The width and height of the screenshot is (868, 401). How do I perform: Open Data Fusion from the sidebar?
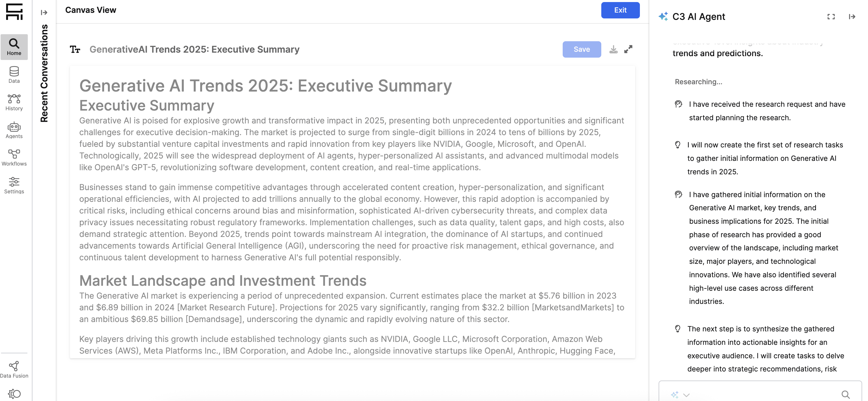tap(14, 370)
